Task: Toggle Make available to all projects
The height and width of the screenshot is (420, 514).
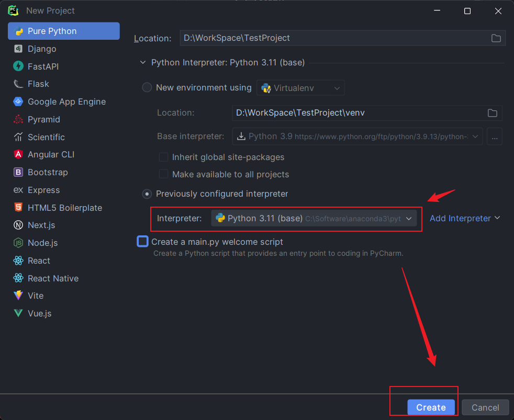Action: coord(163,174)
